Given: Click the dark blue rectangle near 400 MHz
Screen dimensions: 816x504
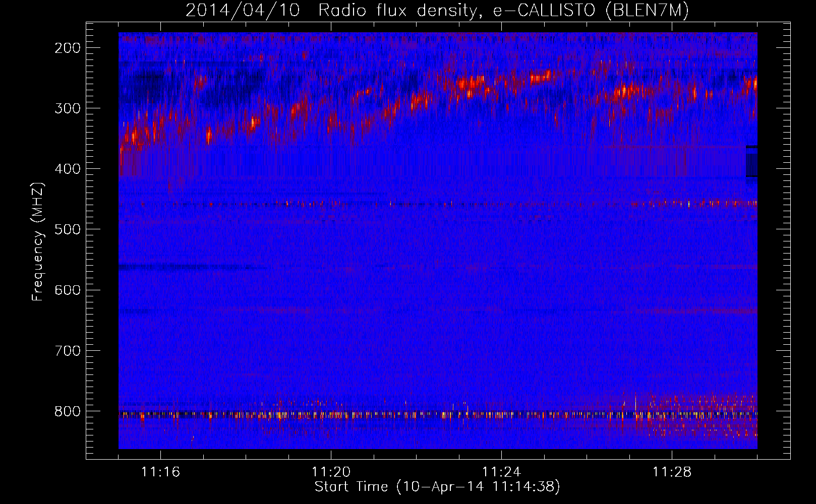Looking at the screenshot, I should click(x=751, y=161).
